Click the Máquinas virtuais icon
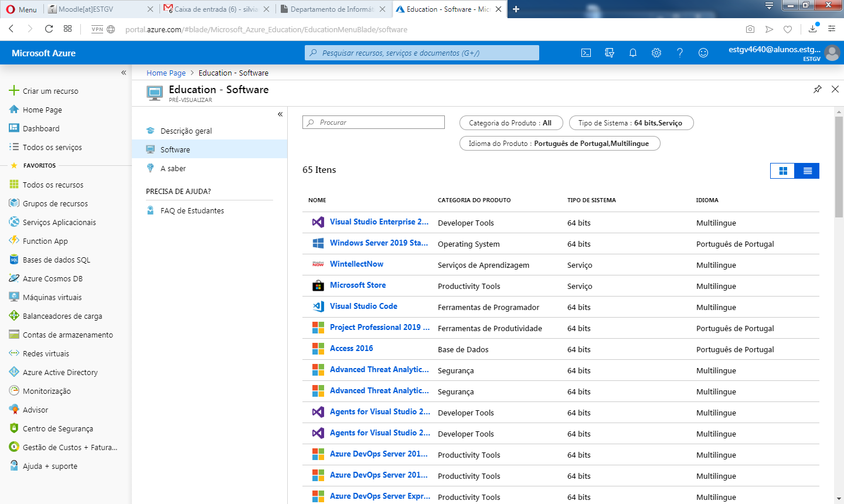 [14, 297]
